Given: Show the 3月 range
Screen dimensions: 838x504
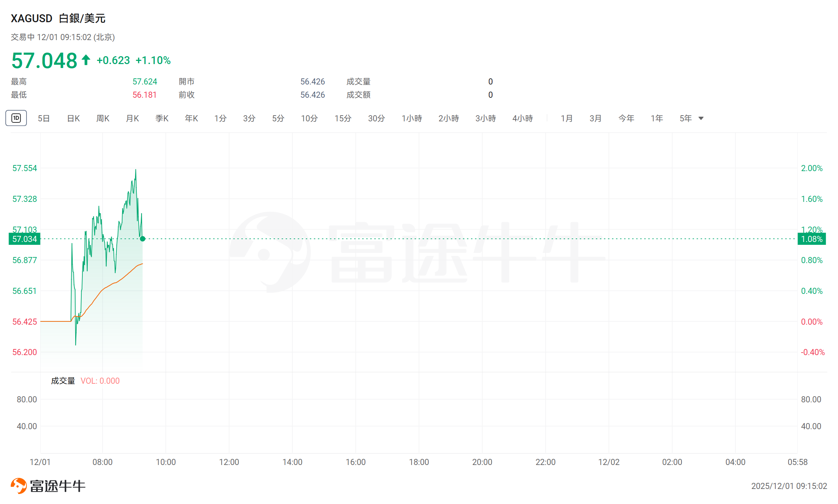Looking at the screenshot, I should click(595, 118).
